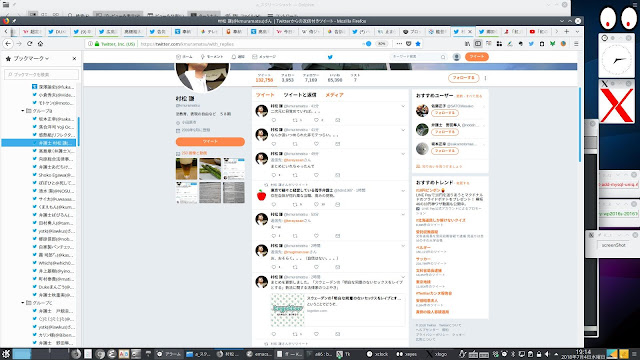The image size is (640, 360).
Task: Open メッセージ in Twitter navigation
Action: [264, 57]
